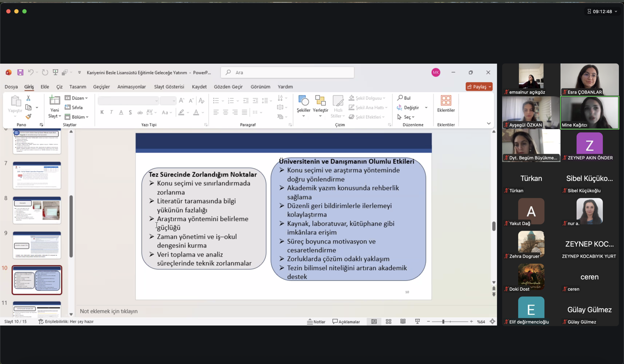Click the Save icon in title bar
Viewport: 624px width, 364px height.
[20, 72]
